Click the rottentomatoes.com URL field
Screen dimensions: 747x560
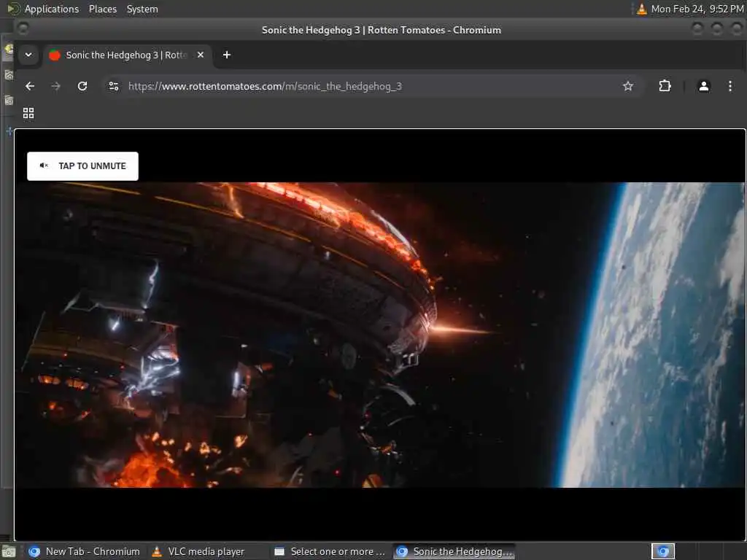click(371, 86)
